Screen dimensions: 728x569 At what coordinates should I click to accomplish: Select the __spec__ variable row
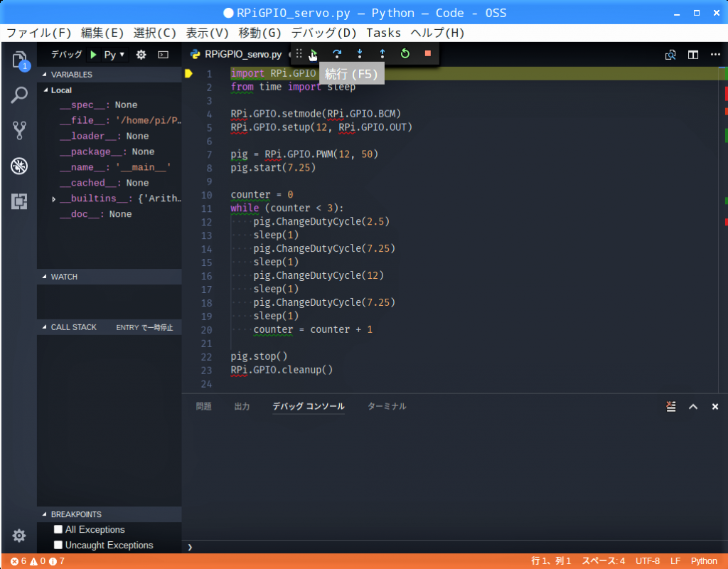[x=109, y=105]
